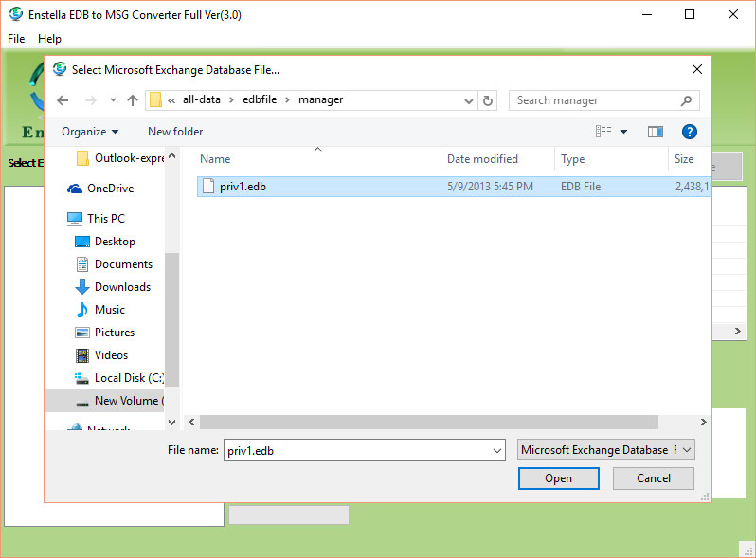
Task: Click the Open button
Action: click(x=558, y=478)
